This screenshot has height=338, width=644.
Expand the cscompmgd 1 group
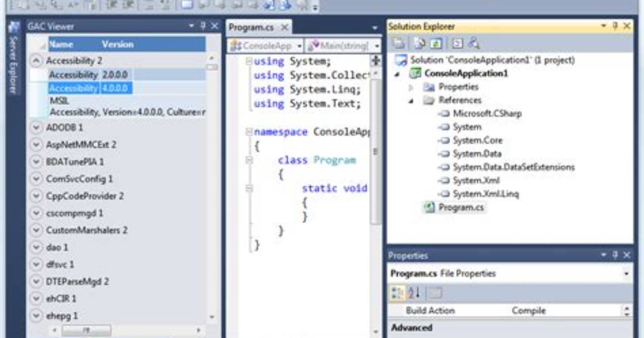click(36, 213)
